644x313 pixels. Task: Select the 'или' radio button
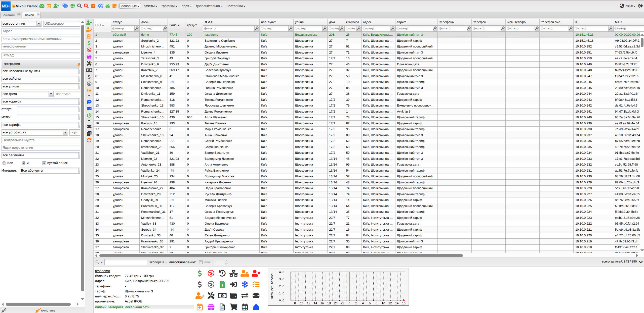[x=4, y=163]
